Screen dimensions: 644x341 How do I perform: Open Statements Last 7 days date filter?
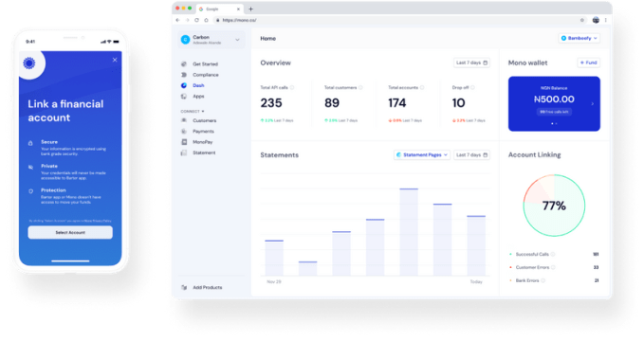coord(471,154)
